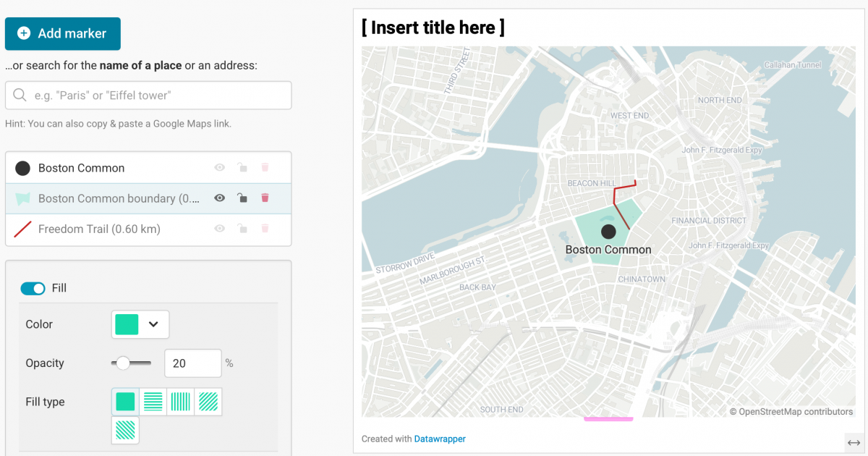The height and width of the screenshot is (456, 868).
Task: Select Boston Common marker in list
Action: [81, 168]
